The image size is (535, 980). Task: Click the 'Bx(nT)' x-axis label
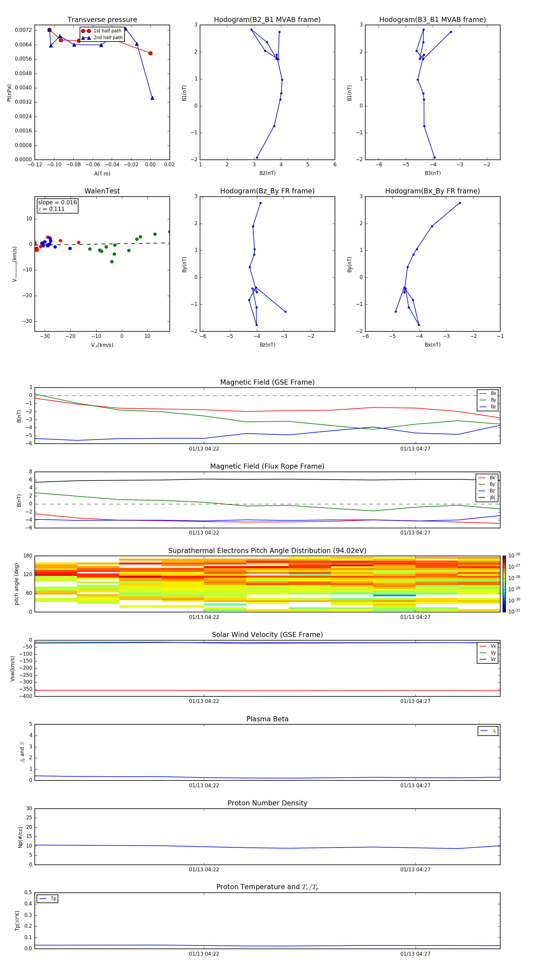pos(432,345)
